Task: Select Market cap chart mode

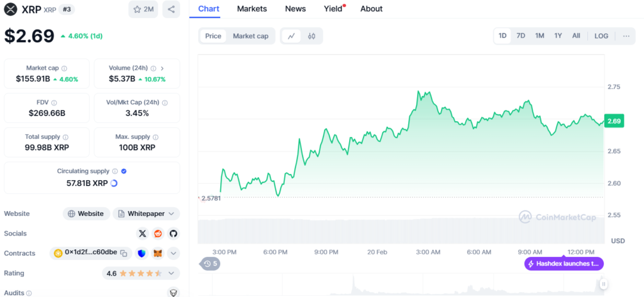Action: [x=250, y=36]
